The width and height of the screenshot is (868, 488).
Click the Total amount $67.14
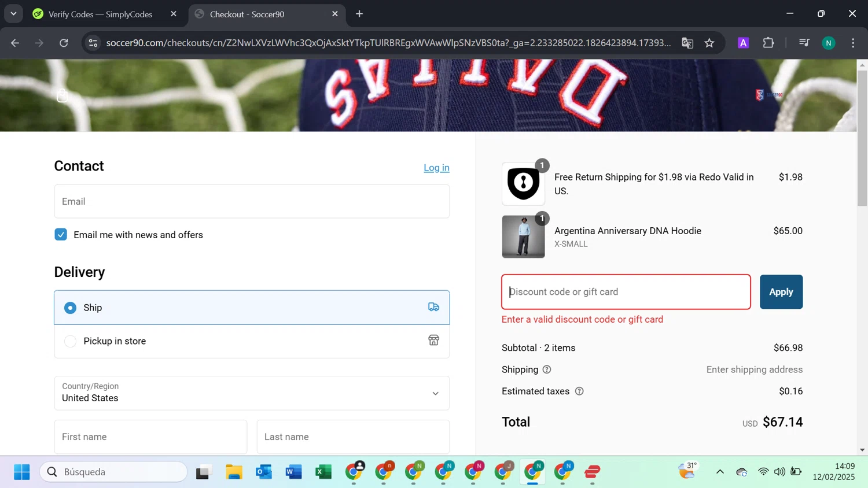coord(782,422)
